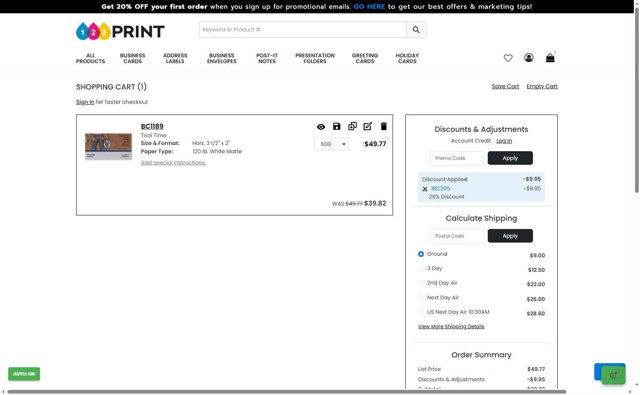The height and width of the screenshot is (395, 640).
Task: Open Presentation Folders menu
Action: tap(315, 58)
